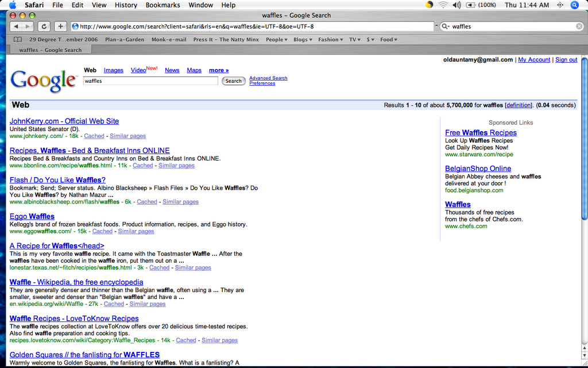588x368 pixels.
Task: Open JohnKerry.com - Official Web Site result
Action: tap(64, 121)
